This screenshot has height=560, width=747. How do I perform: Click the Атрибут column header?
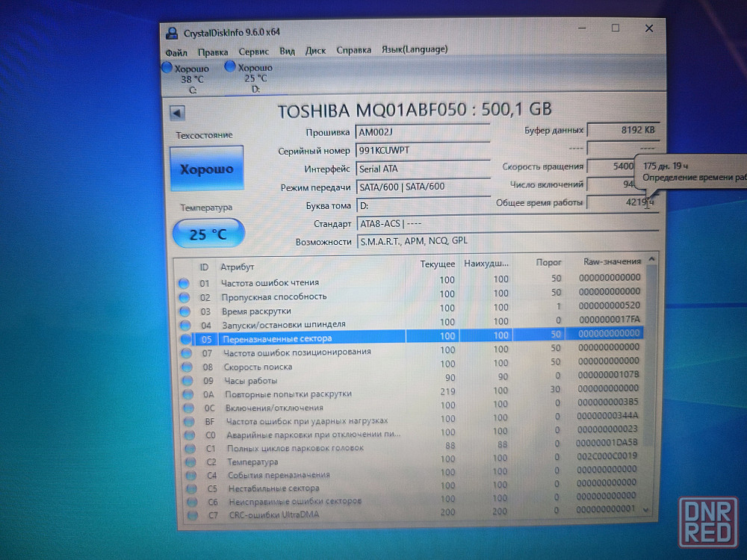238,267
